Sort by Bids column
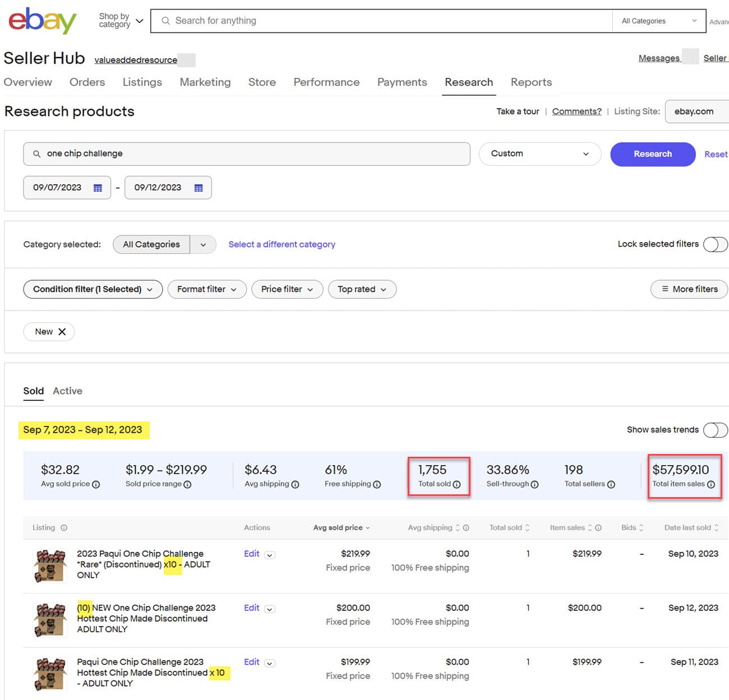This screenshot has width=729, height=700. pyautogui.click(x=633, y=527)
